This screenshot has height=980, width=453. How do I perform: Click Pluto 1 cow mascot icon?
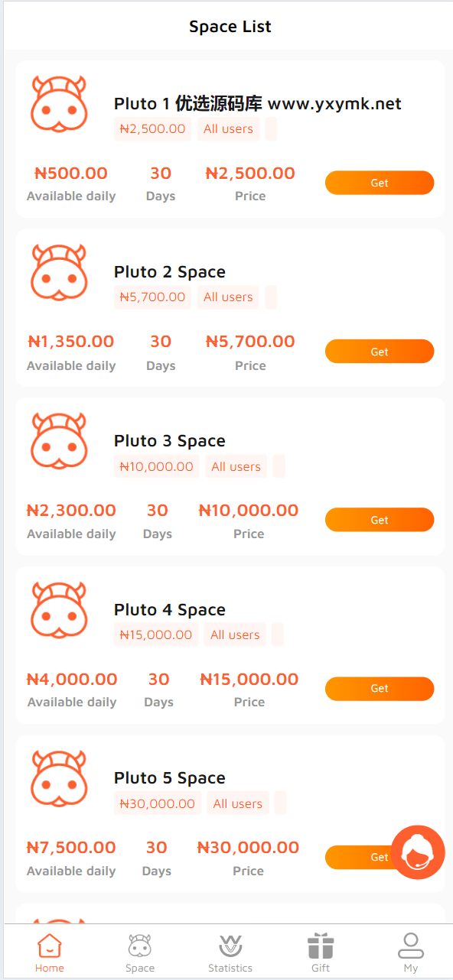pos(59,103)
